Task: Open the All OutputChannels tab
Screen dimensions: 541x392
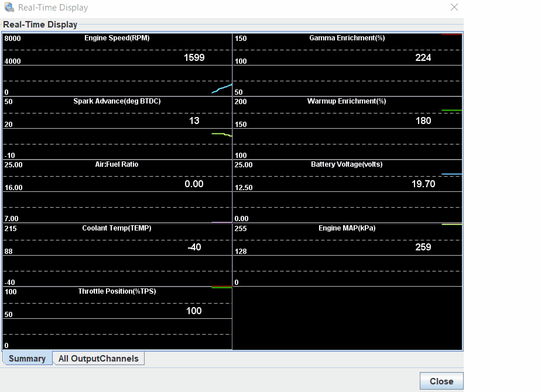Action: (98, 358)
